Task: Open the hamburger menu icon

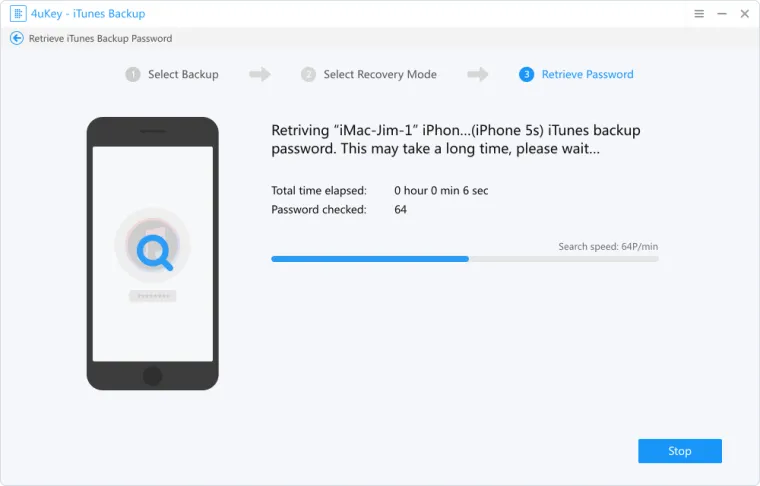Action: coord(699,14)
